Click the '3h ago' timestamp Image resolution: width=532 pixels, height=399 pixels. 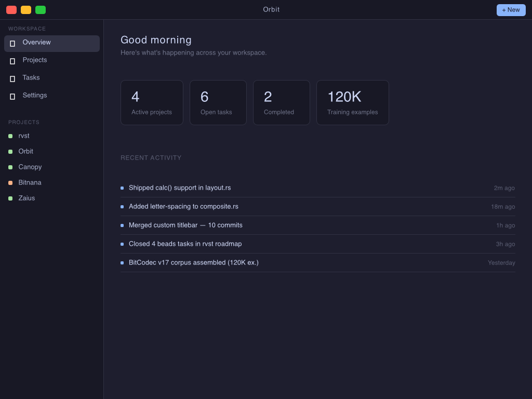[505, 244]
